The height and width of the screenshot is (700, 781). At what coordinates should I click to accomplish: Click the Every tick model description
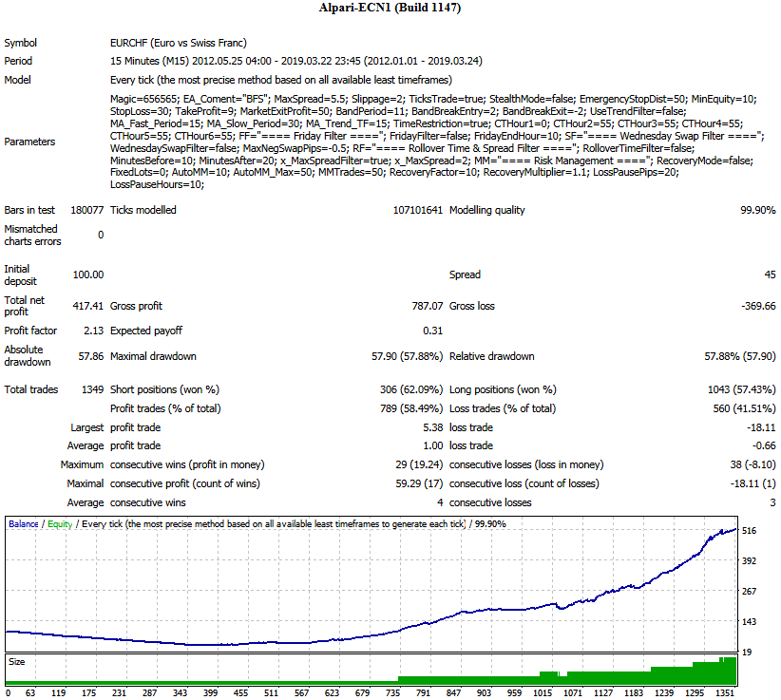[x=281, y=80]
